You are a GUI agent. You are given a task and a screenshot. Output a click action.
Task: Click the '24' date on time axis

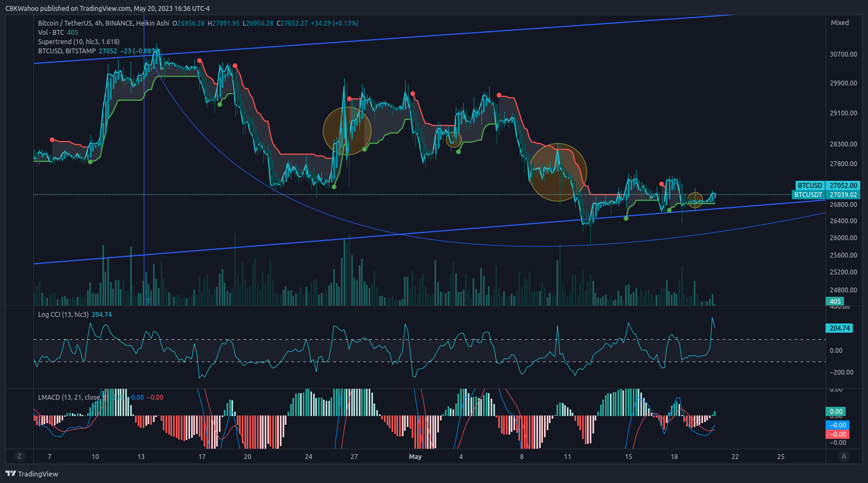point(309,457)
